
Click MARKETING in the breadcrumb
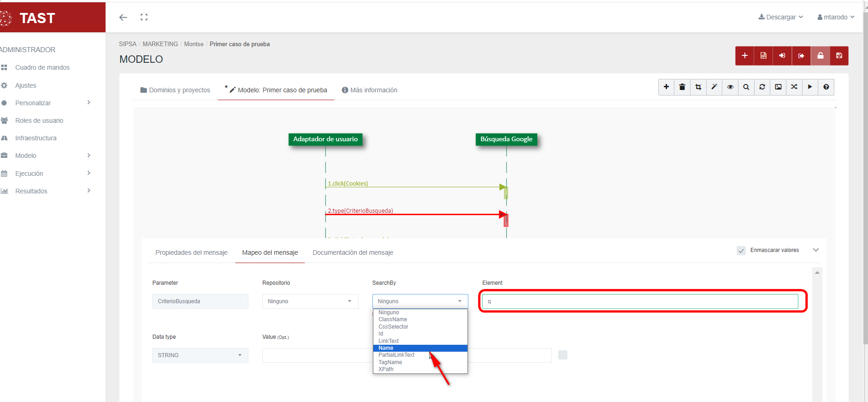[160, 44]
